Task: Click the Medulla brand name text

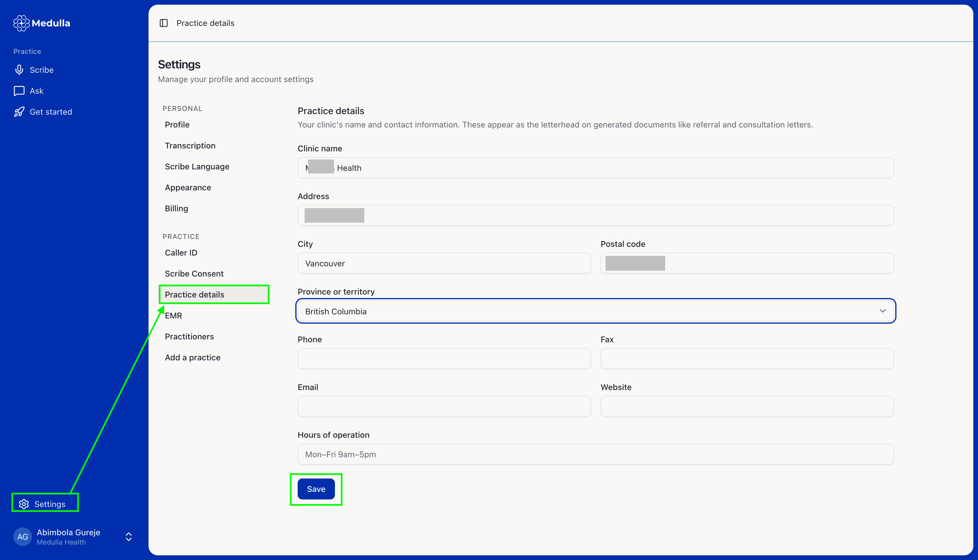Action: (x=51, y=23)
